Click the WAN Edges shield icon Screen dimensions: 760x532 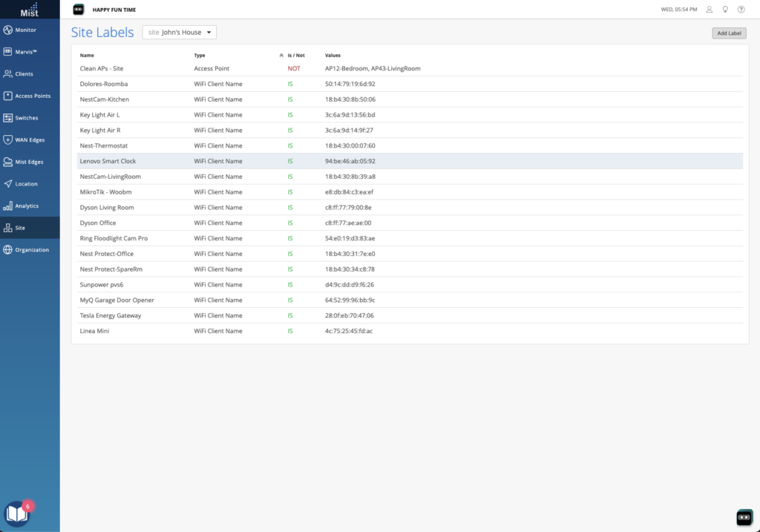tap(7, 140)
